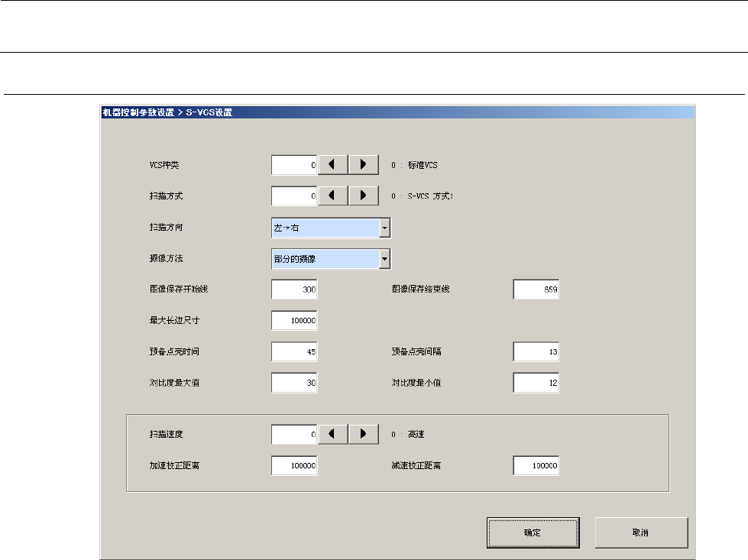
Task: Click the 对比度最大值 input box
Action: (294, 384)
